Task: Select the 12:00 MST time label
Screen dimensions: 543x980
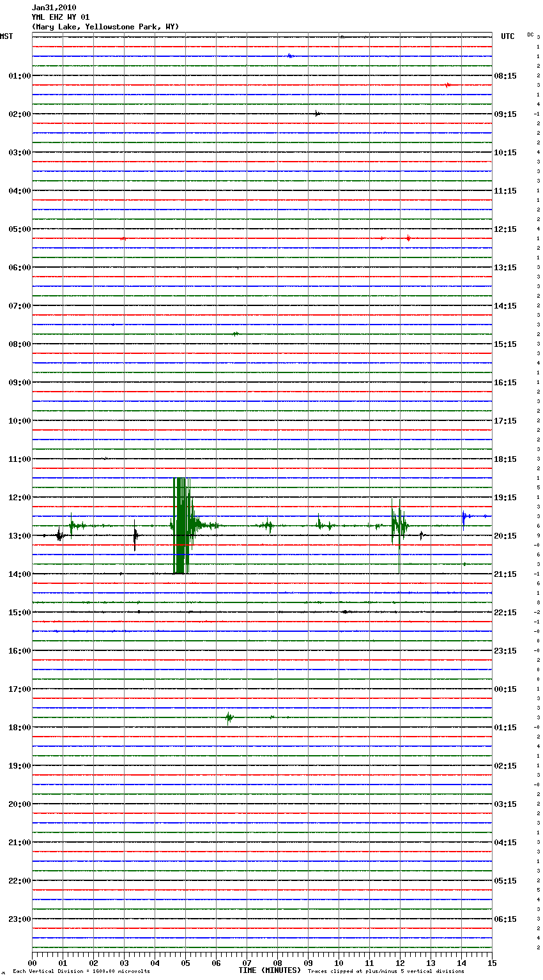Action: click(x=20, y=498)
